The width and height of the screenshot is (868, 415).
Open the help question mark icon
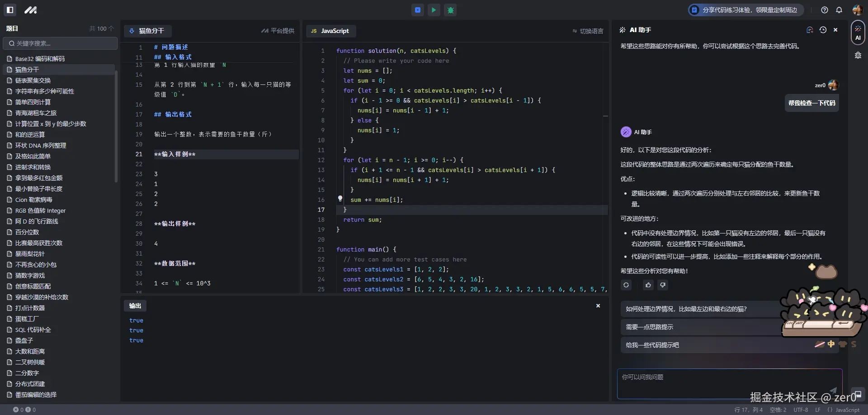tap(825, 10)
